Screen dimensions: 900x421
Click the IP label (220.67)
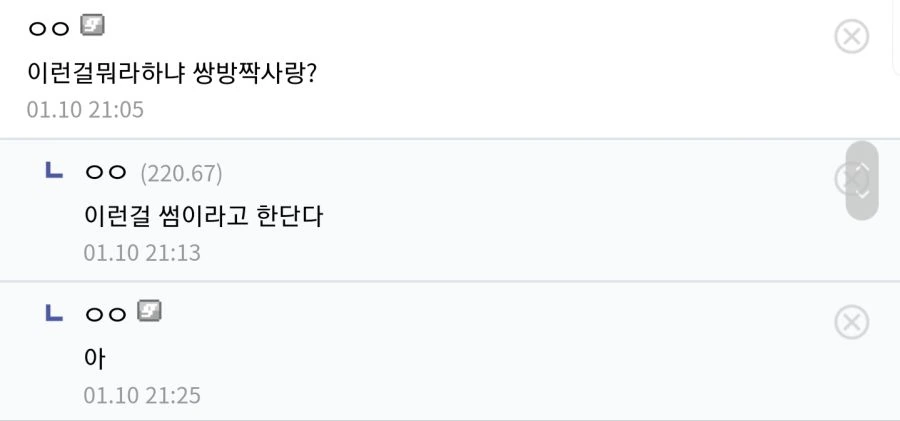pos(181,173)
